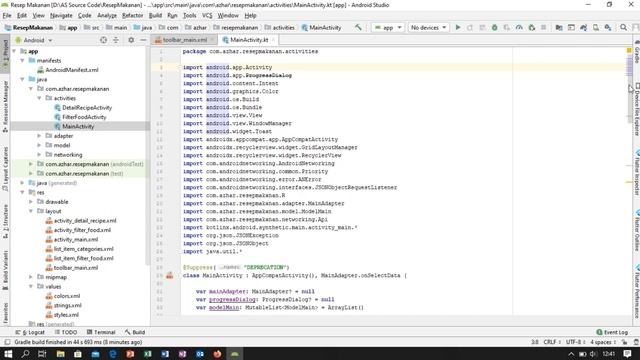Open Project Structure from the toolbar
Screen dimensions: 640x360
(x=559, y=27)
